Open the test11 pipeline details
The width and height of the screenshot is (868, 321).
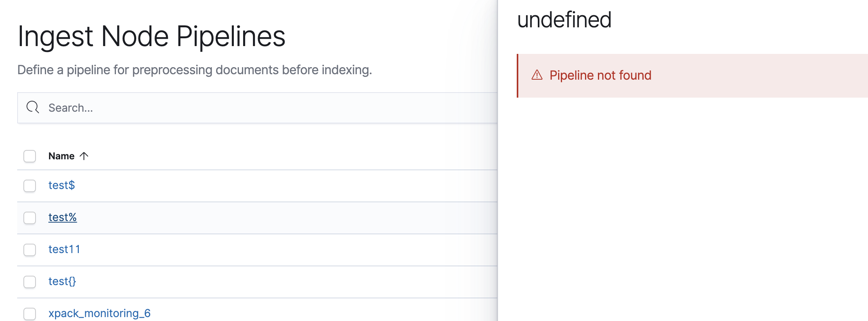65,249
